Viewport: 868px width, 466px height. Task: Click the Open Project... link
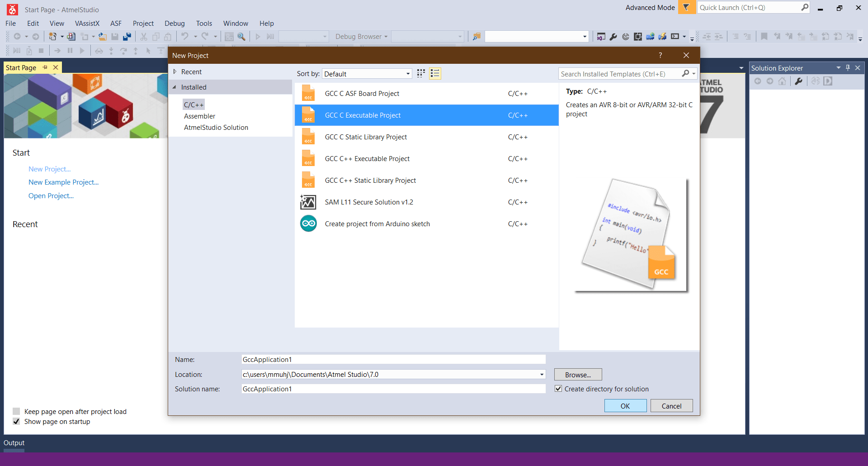pyautogui.click(x=51, y=195)
